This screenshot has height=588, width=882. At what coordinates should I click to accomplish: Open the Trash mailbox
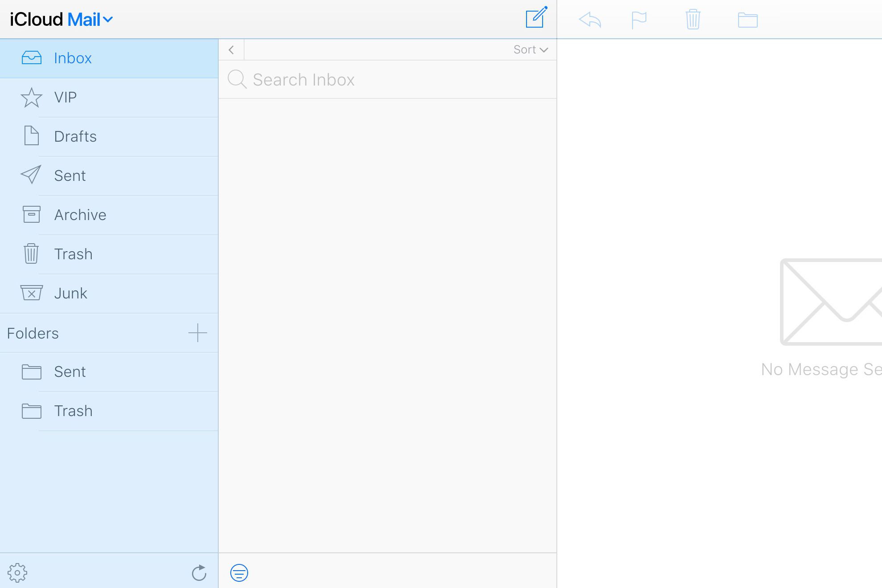click(109, 254)
